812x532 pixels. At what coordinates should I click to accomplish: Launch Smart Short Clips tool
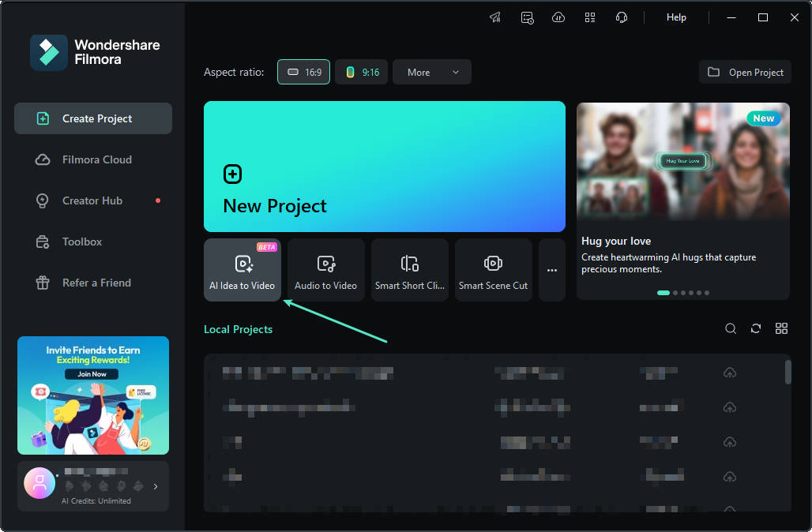point(410,270)
